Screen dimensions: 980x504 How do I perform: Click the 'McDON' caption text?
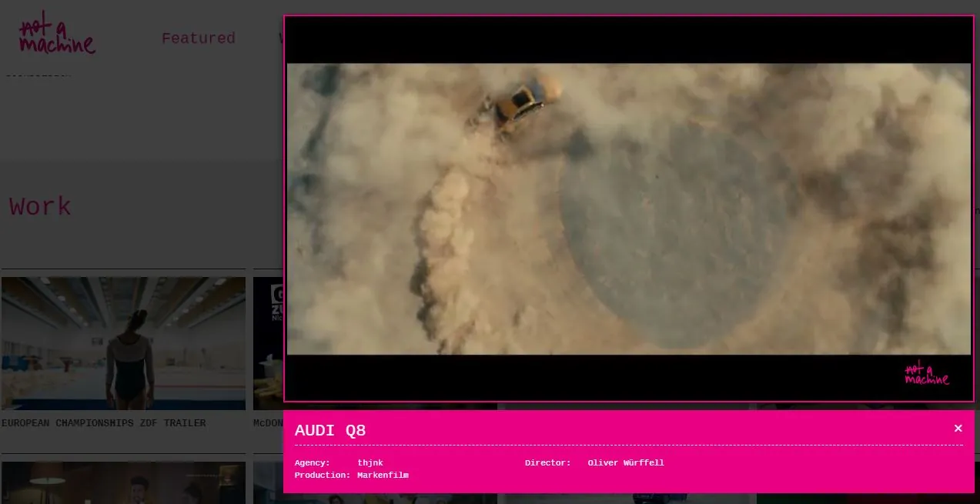pos(268,423)
